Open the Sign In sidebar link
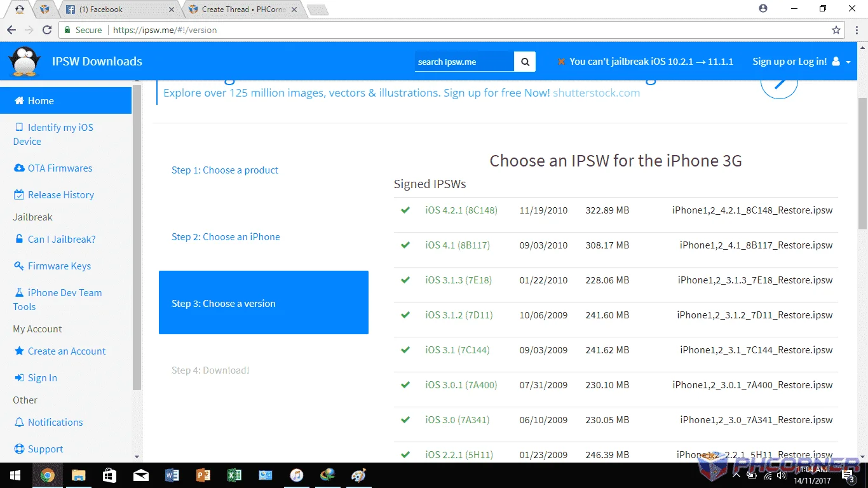Viewport: 868px width, 488px height. tap(43, 378)
